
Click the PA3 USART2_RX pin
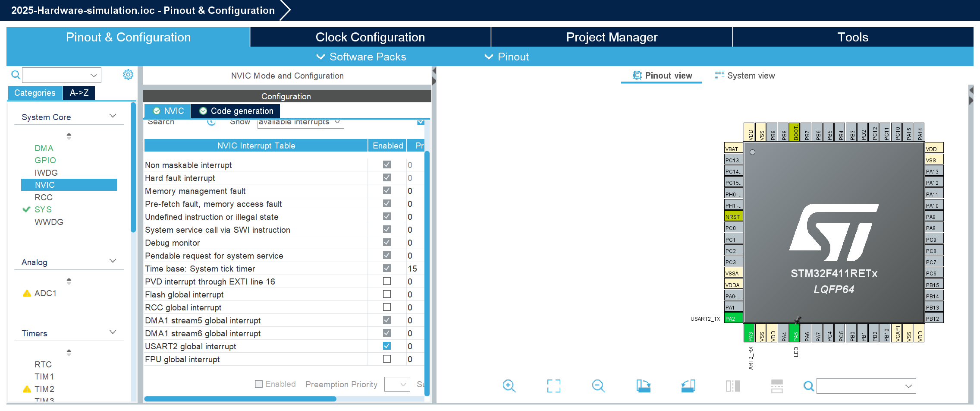[749, 333]
